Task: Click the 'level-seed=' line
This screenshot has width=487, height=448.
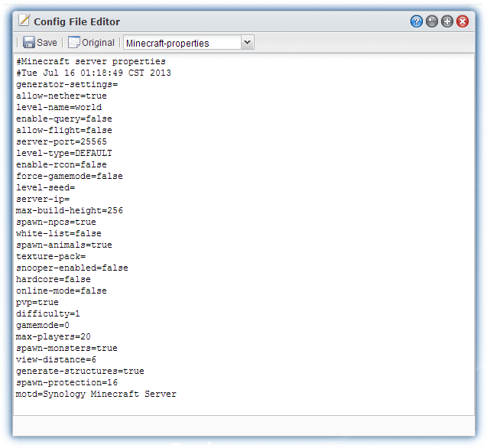Action: pos(46,187)
